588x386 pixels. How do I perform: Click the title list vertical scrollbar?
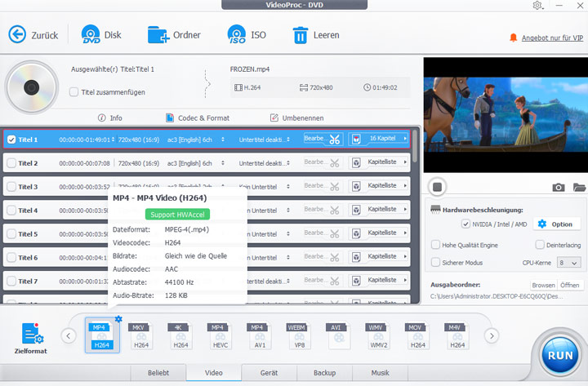415,146
